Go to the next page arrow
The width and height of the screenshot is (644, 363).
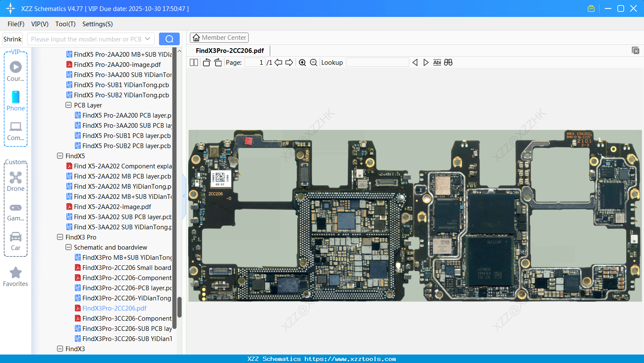289,63
